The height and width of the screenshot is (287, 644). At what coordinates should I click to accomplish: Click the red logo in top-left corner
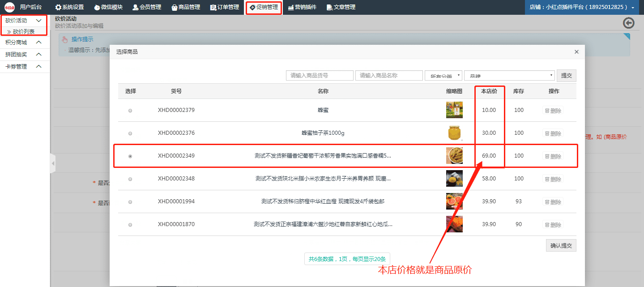point(9,7)
